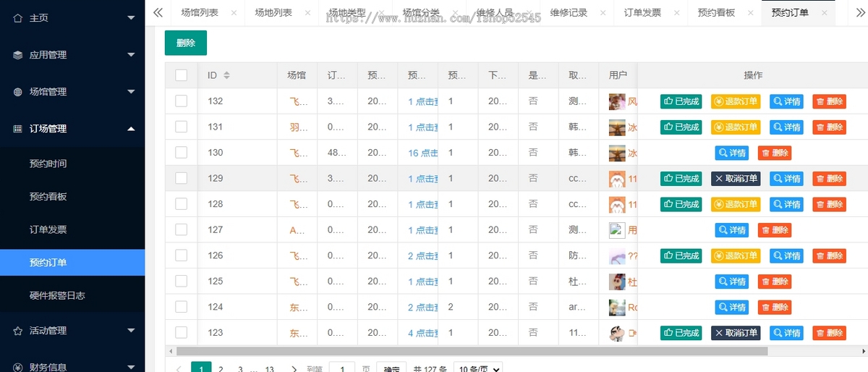
Task: Click user avatar in order 132 row
Action: [x=617, y=101]
